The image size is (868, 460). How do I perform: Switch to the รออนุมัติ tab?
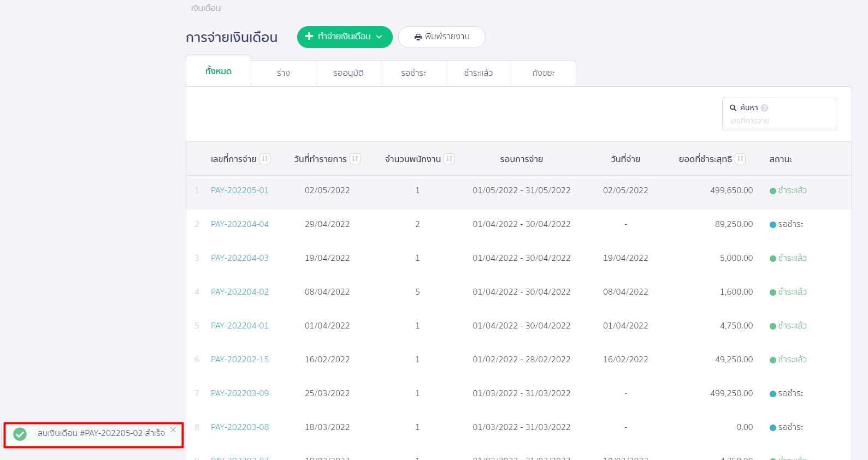tap(348, 73)
